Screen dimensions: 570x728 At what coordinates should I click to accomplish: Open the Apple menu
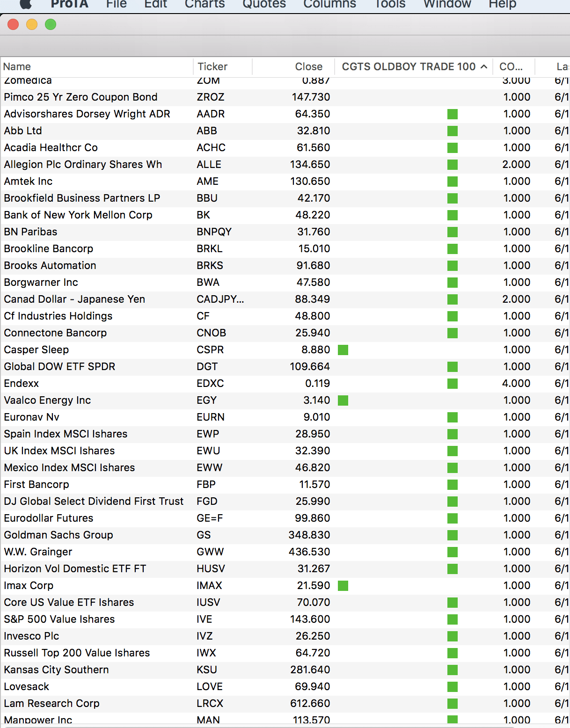(26, 4)
